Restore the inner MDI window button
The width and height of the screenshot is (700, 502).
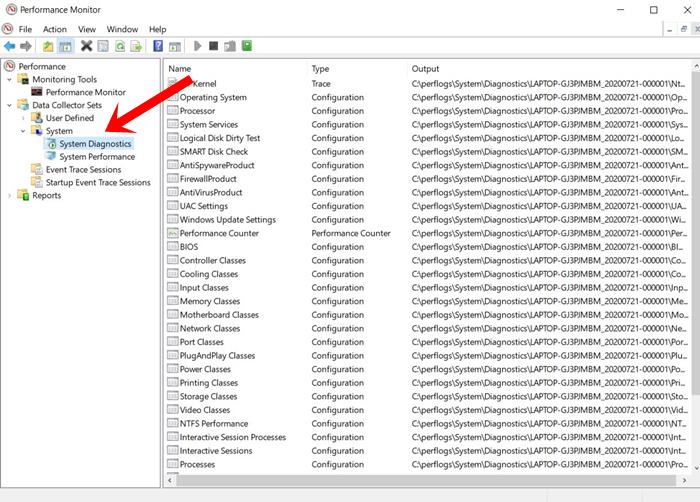(x=683, y=29)
